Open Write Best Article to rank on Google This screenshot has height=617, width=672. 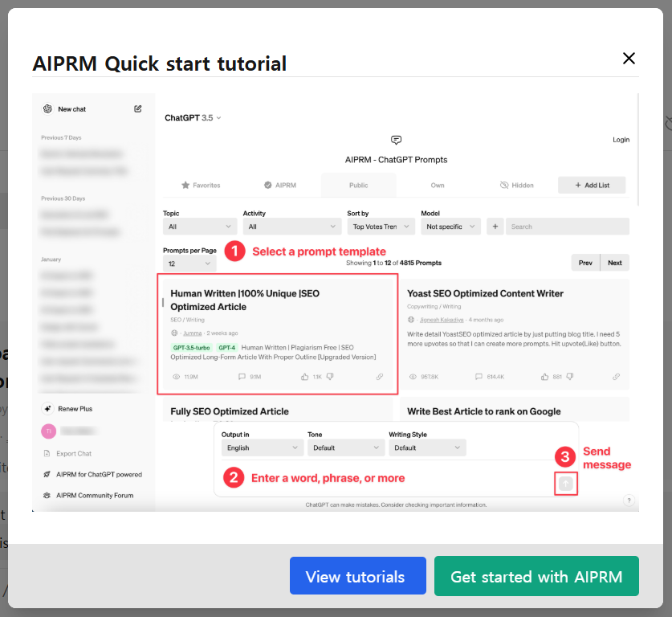pyautogui.click(x=484, y=411)
